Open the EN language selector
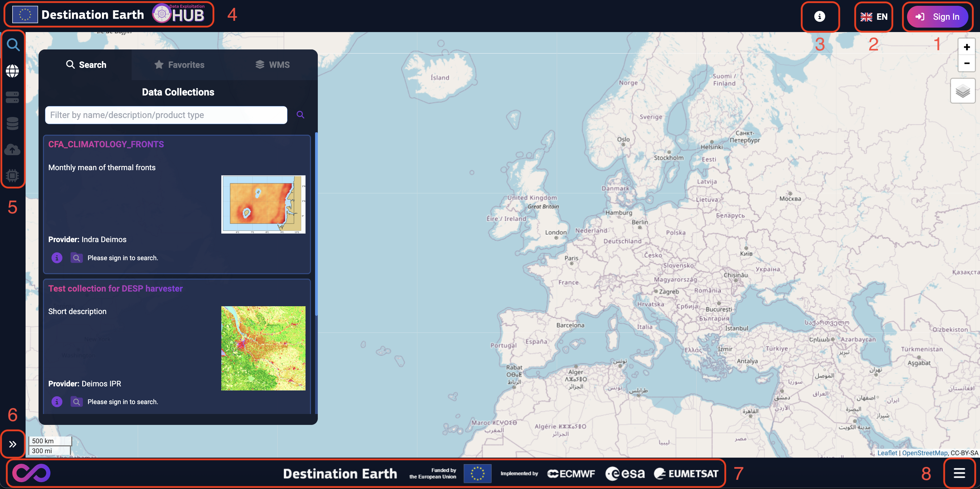980x489 pixels. (x=874, y=17)
